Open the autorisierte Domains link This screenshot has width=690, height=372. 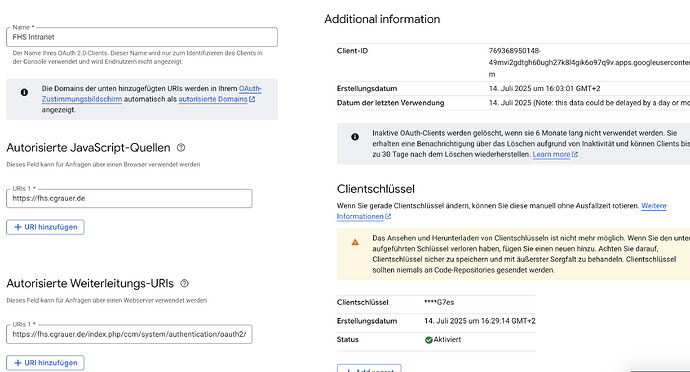213,99
